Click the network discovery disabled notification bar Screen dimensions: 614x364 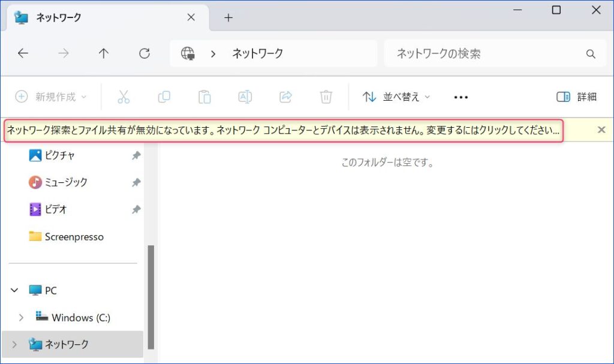(283, 130)
